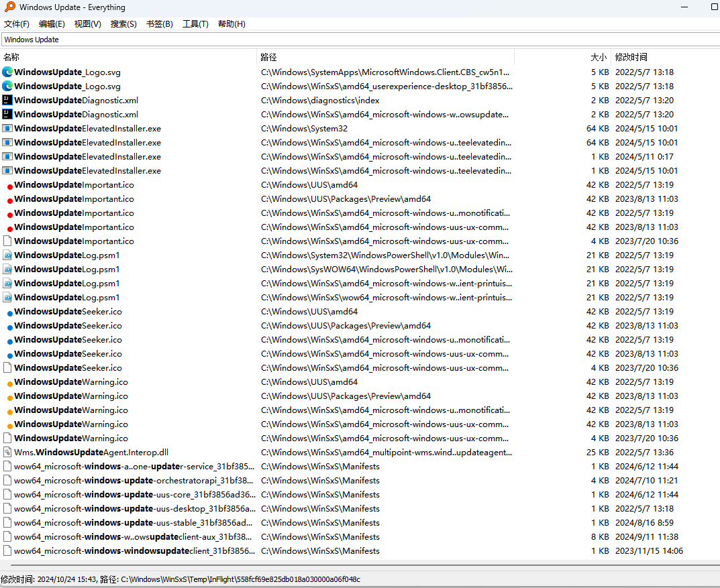Open the 搜索(S) menu
This screenshot has width=720, height=588.
[123, 24]
